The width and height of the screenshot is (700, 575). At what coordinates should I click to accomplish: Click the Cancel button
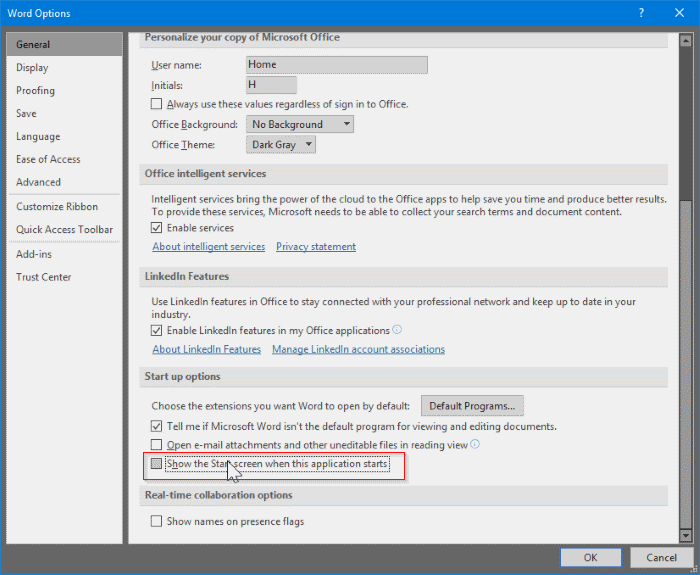click(661, 557)
